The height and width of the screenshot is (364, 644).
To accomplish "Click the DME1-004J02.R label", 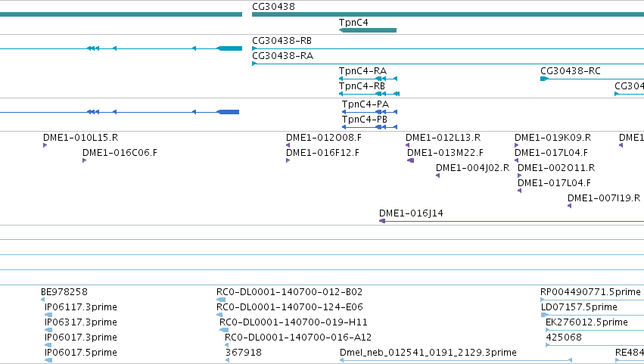I will [x=472, y=168].
